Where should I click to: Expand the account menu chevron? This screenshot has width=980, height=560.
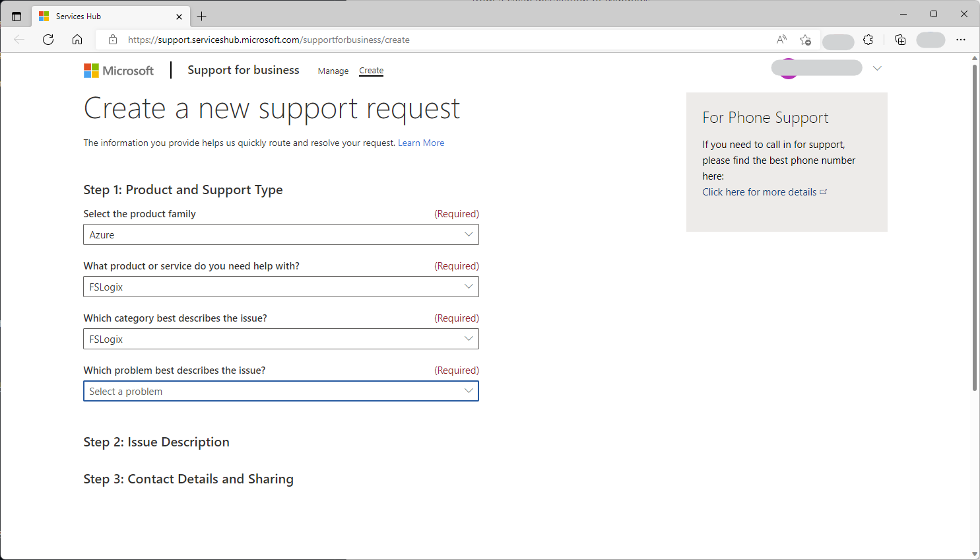tap(877, 68)
